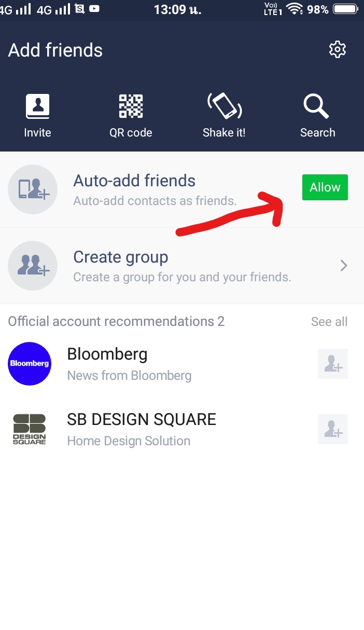Tap the Official account recommendations header
The height and width of the screenshot is (630, 364).
coord(116,322)
